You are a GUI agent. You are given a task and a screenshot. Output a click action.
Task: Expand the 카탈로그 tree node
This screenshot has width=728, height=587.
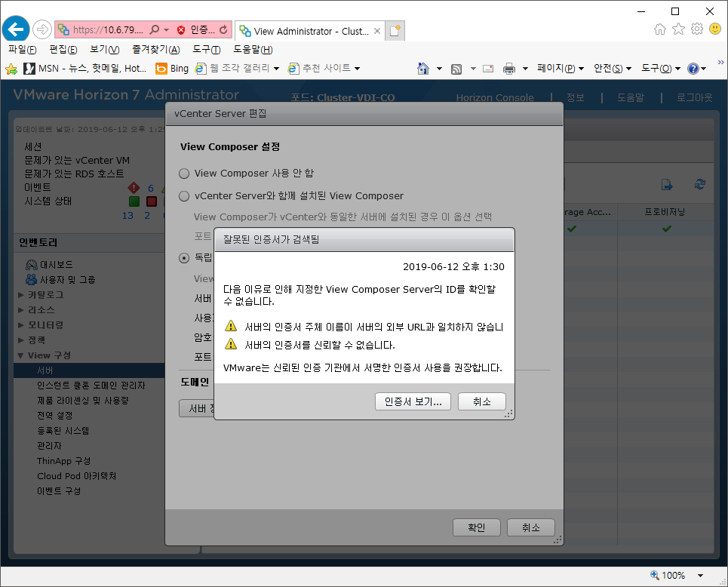click(21, 295)
